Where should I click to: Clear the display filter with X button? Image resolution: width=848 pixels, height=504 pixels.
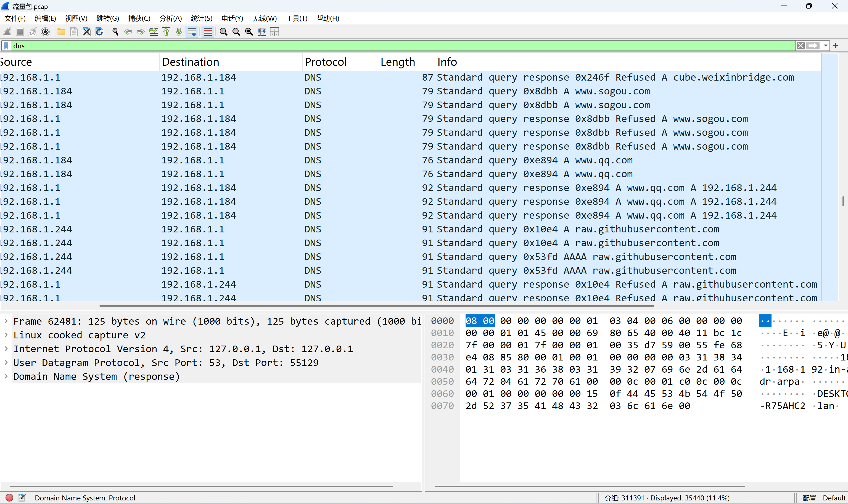(x=801, y=46)
